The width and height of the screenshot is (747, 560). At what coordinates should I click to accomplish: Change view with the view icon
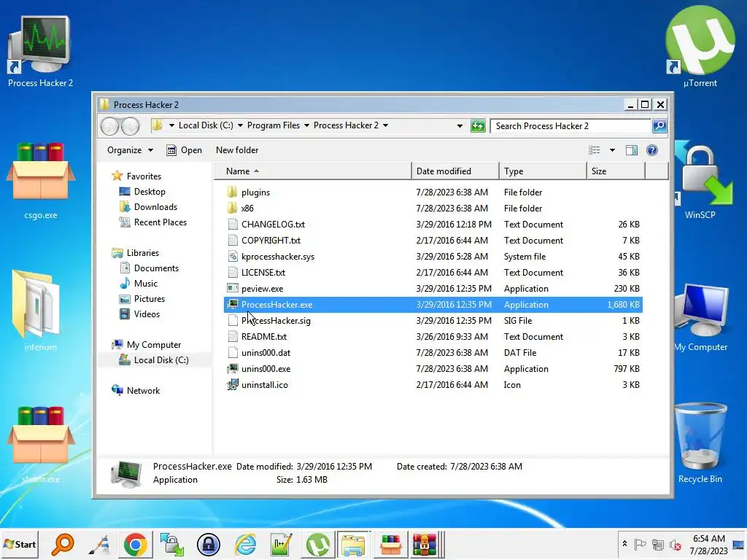click(594, 150)
